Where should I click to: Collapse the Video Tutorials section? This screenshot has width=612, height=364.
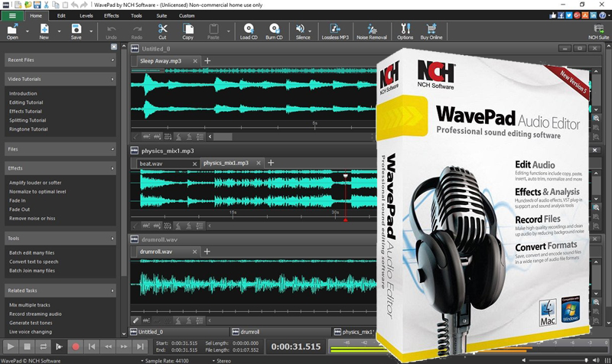coord(60,79)
